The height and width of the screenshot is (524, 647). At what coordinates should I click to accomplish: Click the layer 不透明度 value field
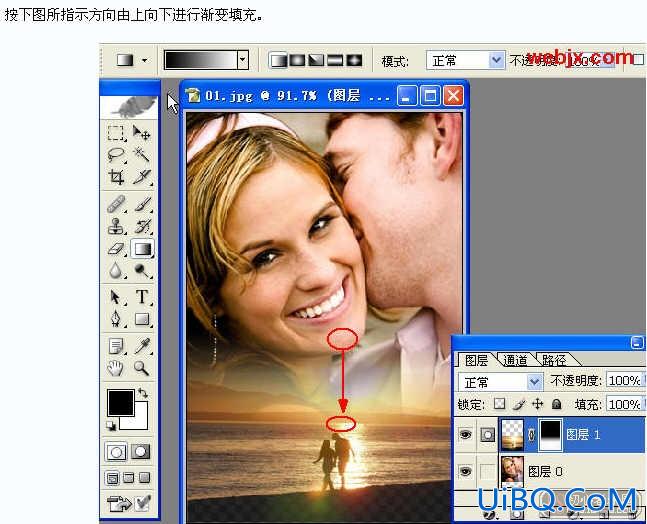[x=625, y=380]
